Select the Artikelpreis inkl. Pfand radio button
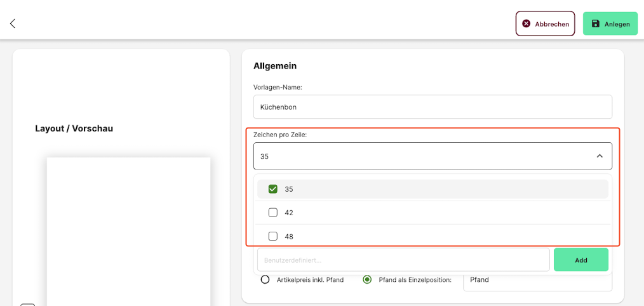Viewport: 644px width, 306px height. tap(265, 280)
